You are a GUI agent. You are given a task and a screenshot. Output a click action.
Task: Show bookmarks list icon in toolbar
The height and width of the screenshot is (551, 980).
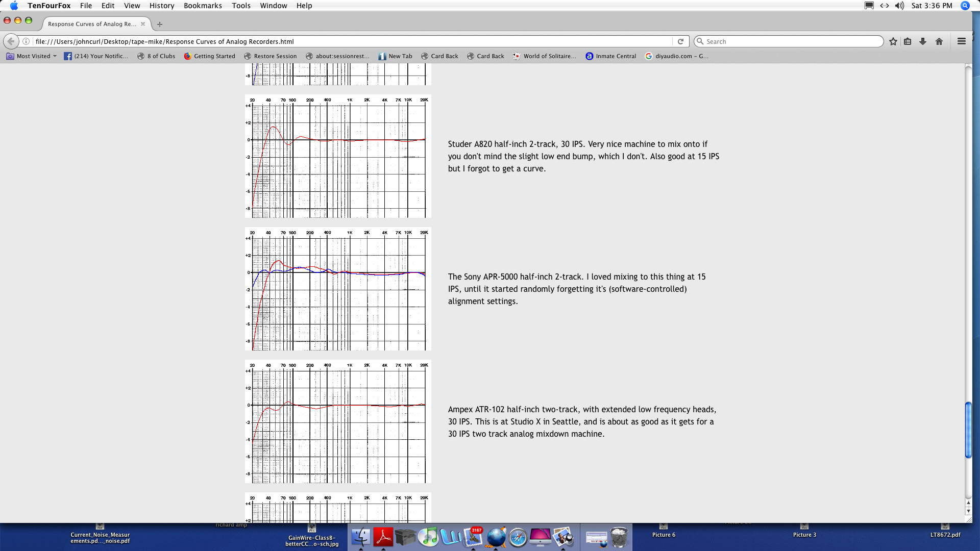pyautogui.click(x=908, y=41)
